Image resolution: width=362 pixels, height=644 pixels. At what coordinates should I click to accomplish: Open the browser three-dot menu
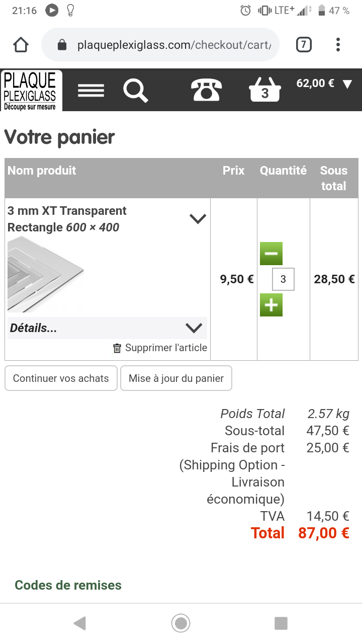(x=338, y=45)
